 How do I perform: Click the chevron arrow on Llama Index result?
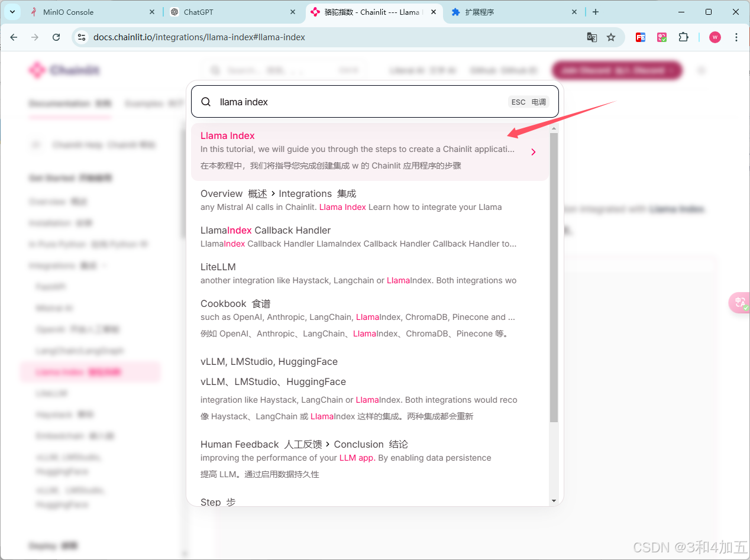pos(533,152)
